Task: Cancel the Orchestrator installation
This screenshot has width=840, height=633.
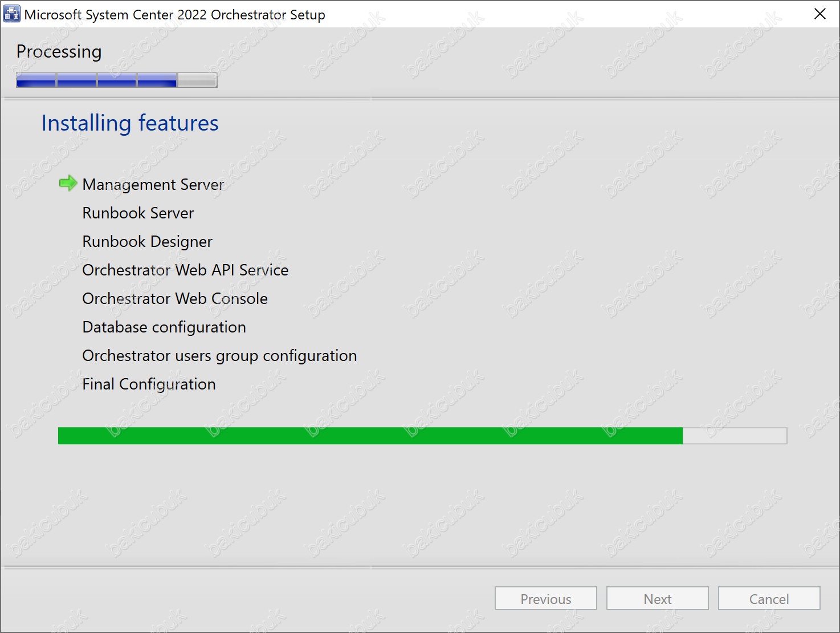Action: coord(769,598)
